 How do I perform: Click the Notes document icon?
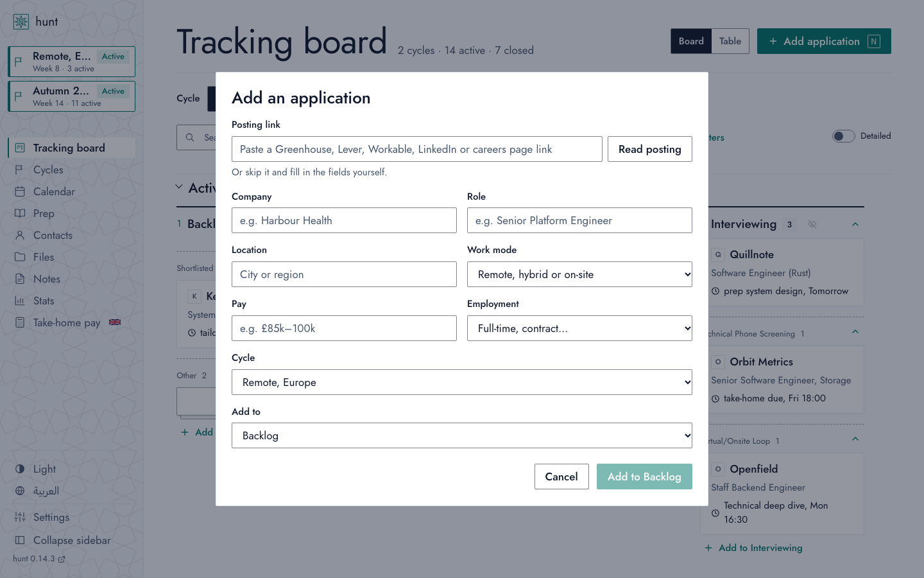pos(20,279)
